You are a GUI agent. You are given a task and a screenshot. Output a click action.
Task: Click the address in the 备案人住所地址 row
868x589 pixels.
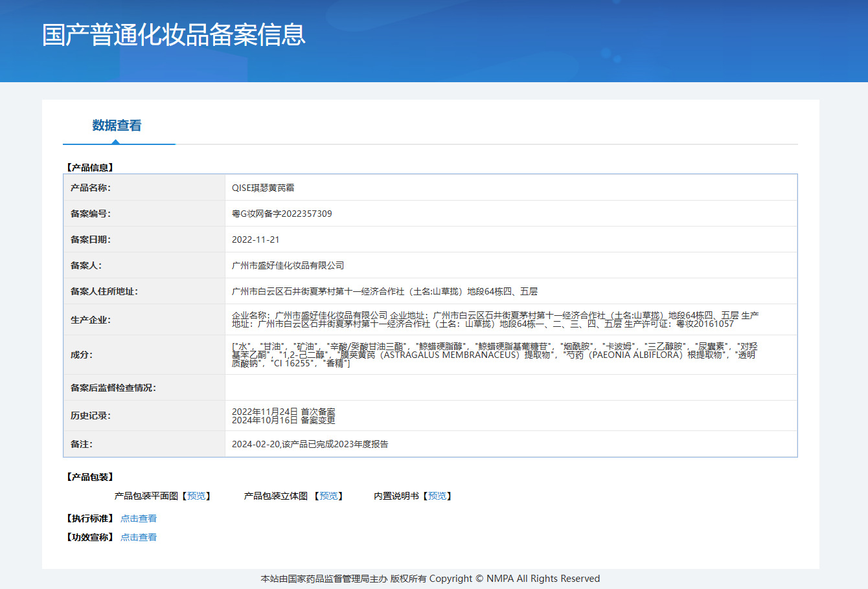[x=384, y=291]
